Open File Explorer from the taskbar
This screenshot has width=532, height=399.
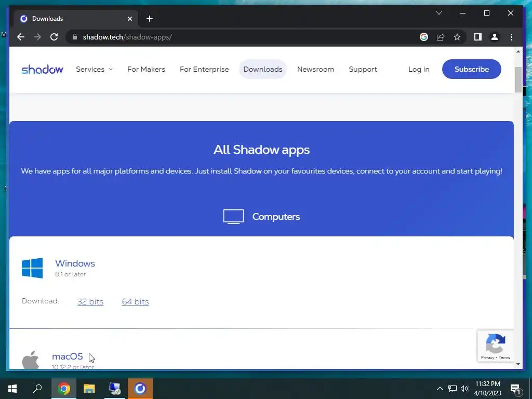(89, 389)
